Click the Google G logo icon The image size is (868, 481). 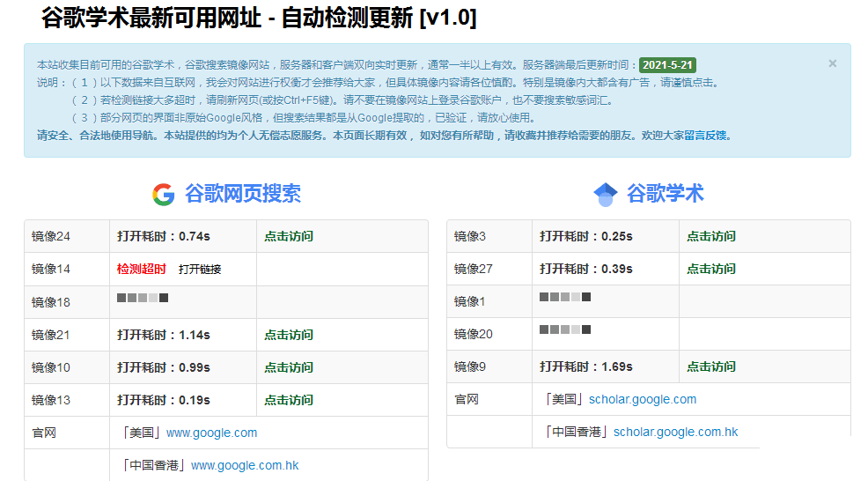(164, 194)
